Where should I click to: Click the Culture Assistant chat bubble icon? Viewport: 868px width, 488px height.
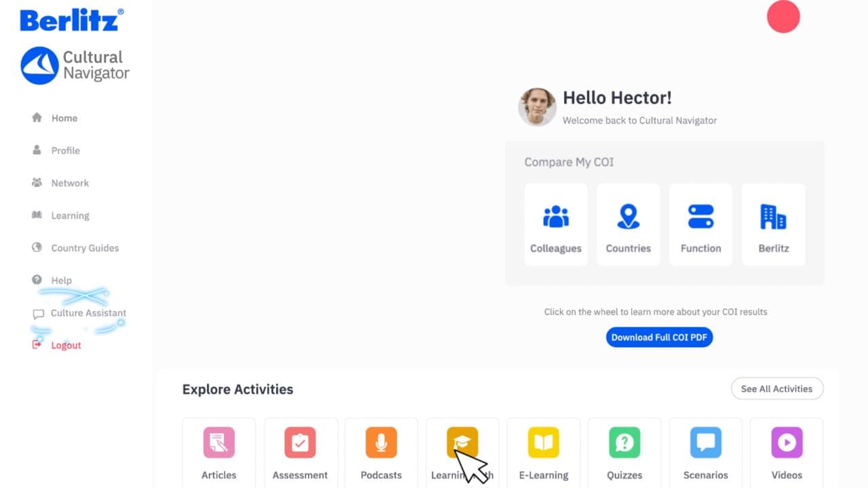pos(38,314)
